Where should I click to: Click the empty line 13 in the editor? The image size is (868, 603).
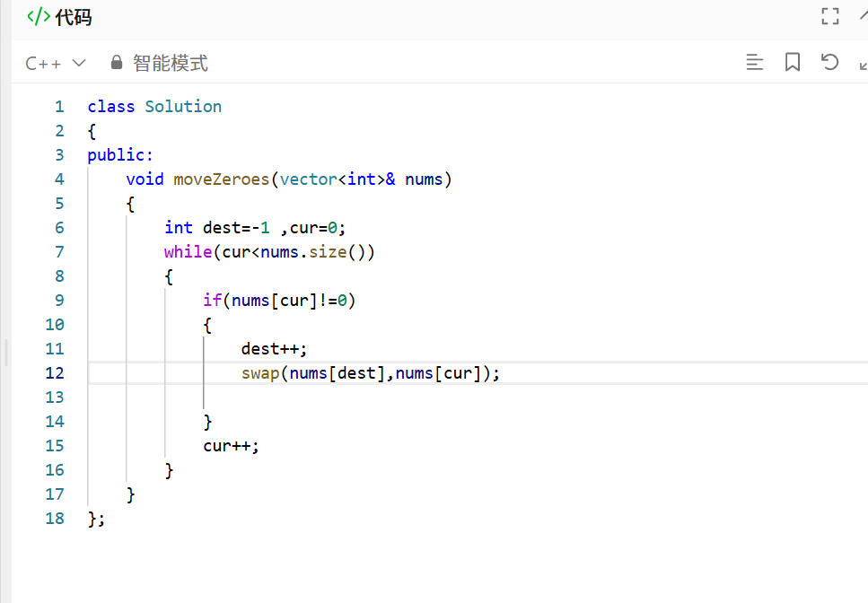476,398
